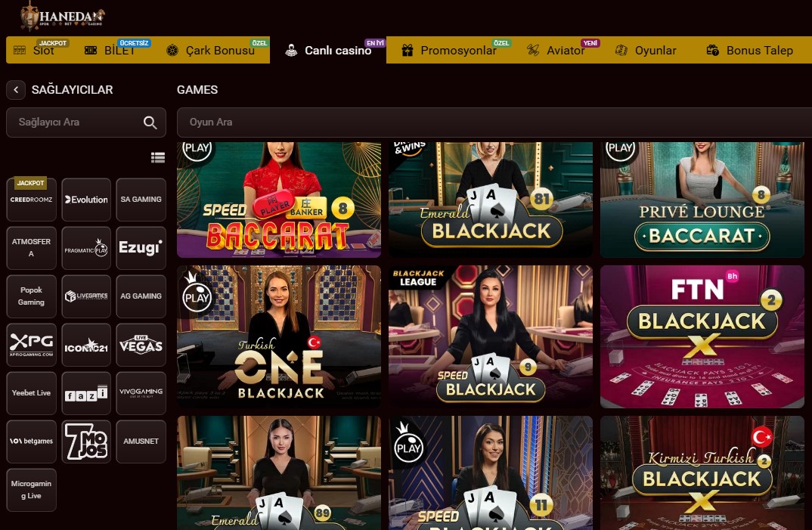Open the Fazi provider tile

coord(86,393)
